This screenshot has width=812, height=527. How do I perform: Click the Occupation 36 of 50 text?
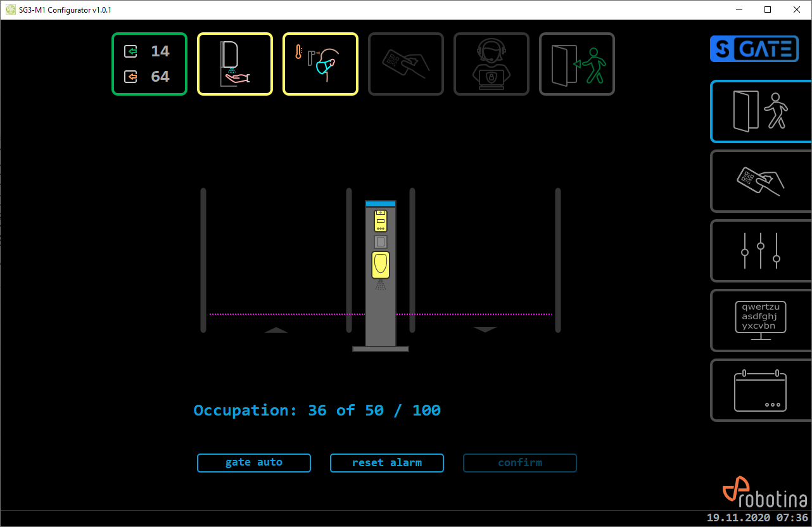coord(317,410)
